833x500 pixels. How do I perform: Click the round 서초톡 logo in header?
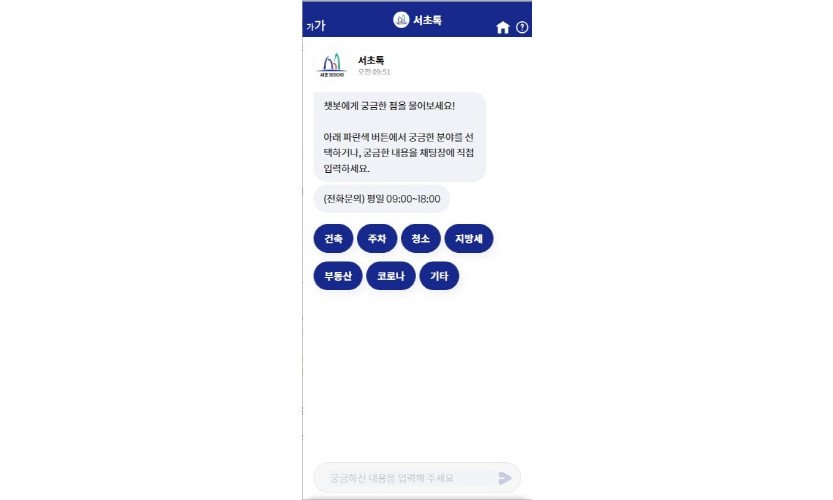point(401,20)
